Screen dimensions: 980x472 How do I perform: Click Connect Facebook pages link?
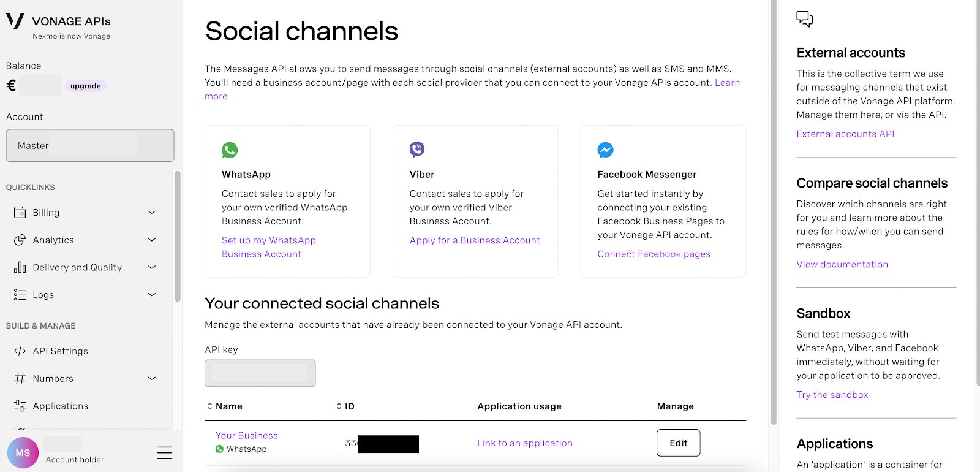click(654, 254)
